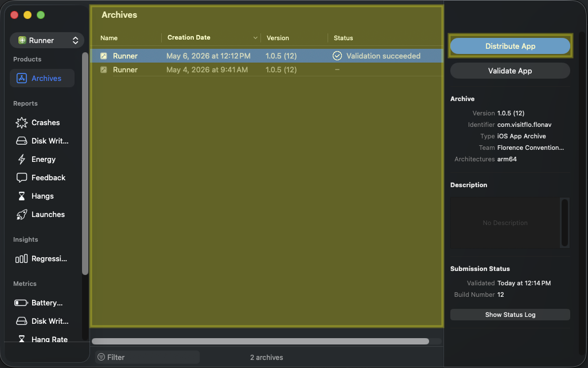This screenshot has width=588, height=368.
Task: Open the Crashes report icon
Action: click(21, 123)
